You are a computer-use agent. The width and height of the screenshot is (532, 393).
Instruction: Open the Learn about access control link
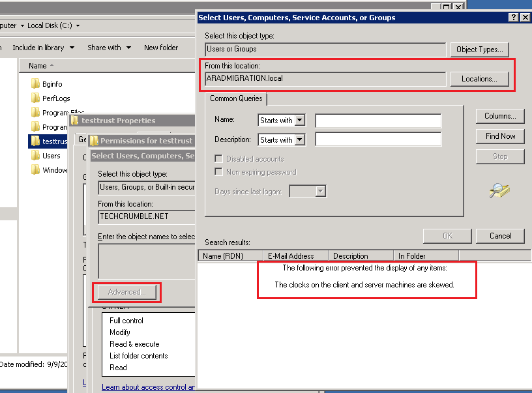click(149, 386)
